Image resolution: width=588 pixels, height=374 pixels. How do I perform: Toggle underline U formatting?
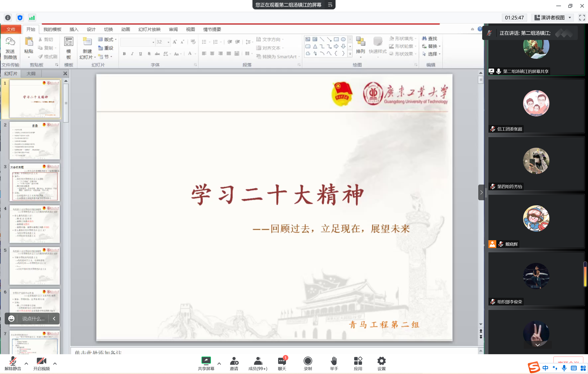tap(140, 53)
